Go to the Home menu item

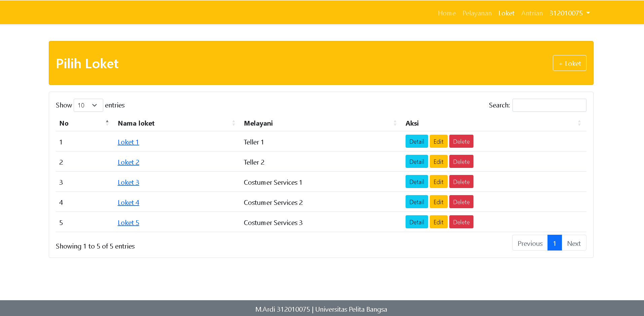pyautogui.click(x=447, y=13)
